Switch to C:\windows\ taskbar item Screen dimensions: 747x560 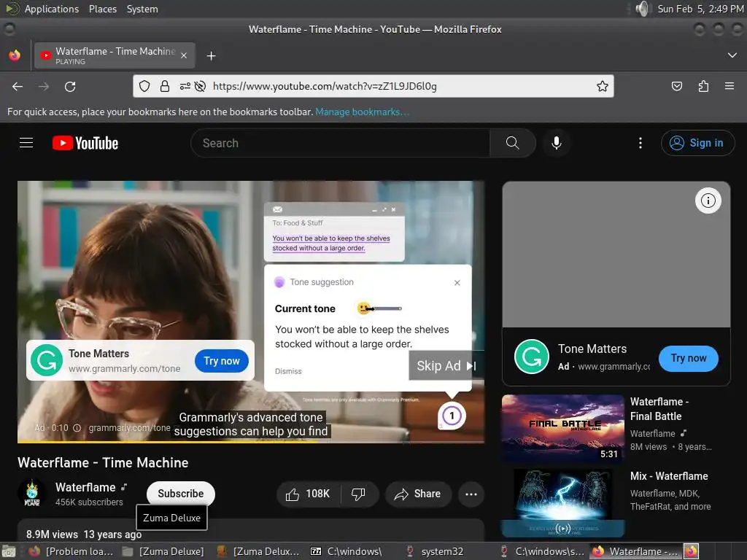coord(347,551)
